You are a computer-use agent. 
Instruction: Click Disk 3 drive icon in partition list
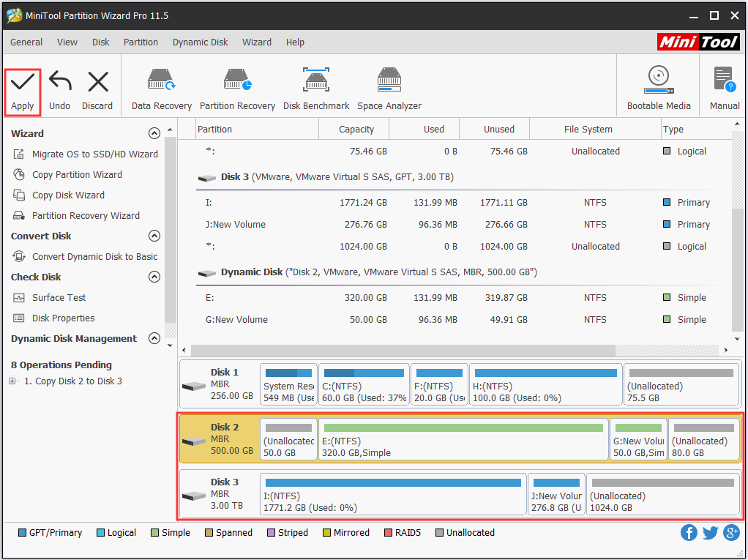pos(207,178)
